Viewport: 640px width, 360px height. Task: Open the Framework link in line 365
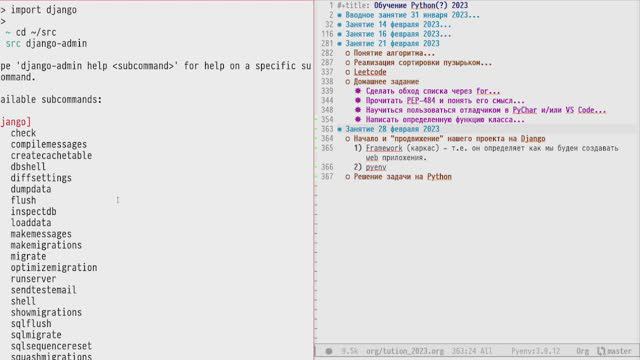[x=384, y=148]
